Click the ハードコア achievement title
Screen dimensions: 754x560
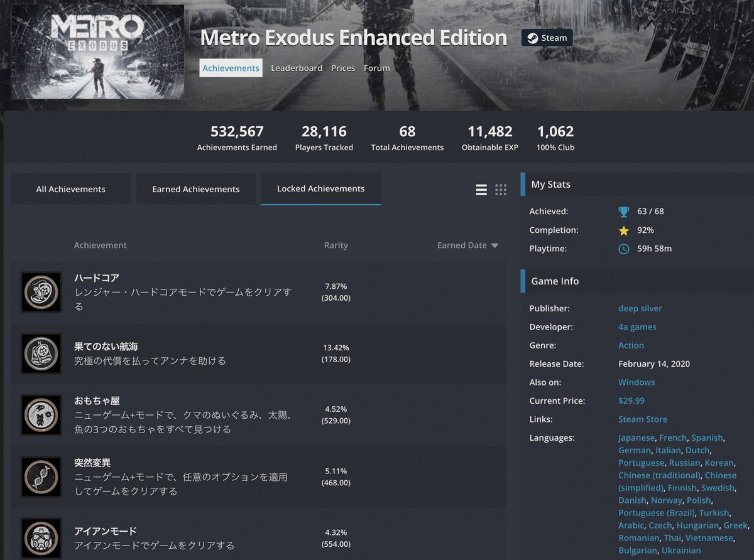(x=97, y=277)
